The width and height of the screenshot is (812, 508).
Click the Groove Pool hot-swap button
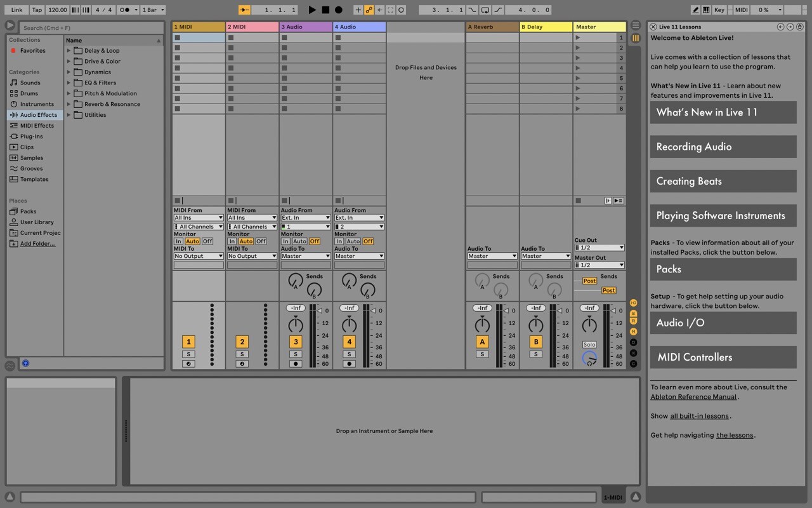coord(10,366)
